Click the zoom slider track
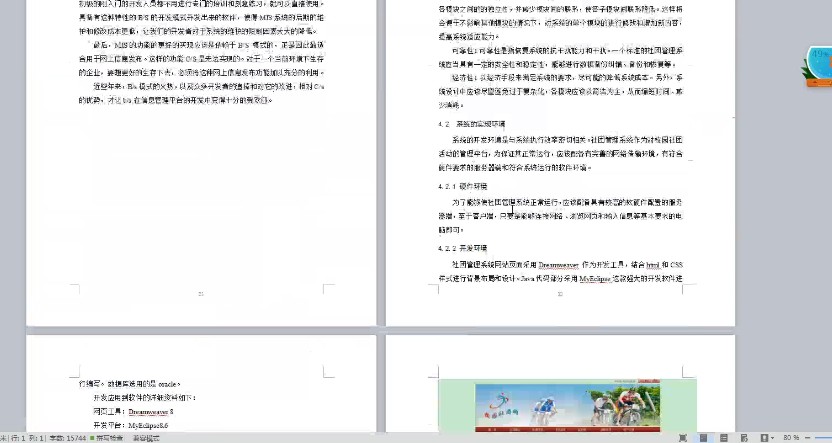Screen dimensions: 832x443 pyautogui.click(x=824, y=438)
